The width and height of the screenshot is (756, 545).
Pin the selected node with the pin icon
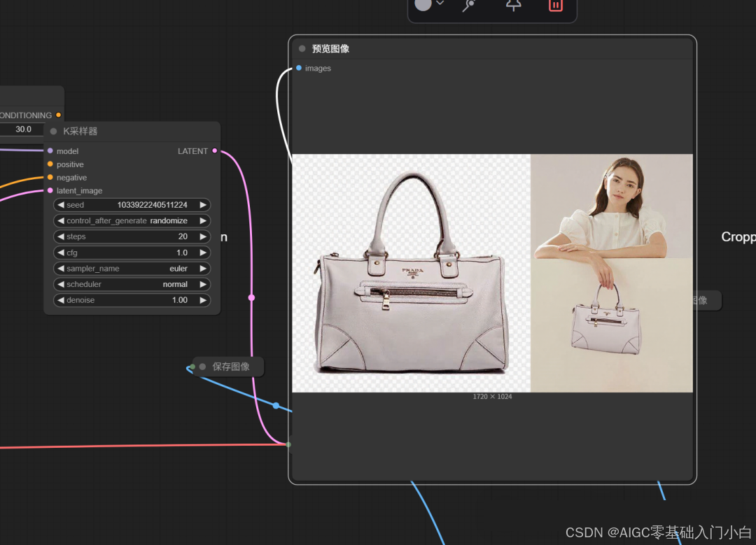[514, 5]
